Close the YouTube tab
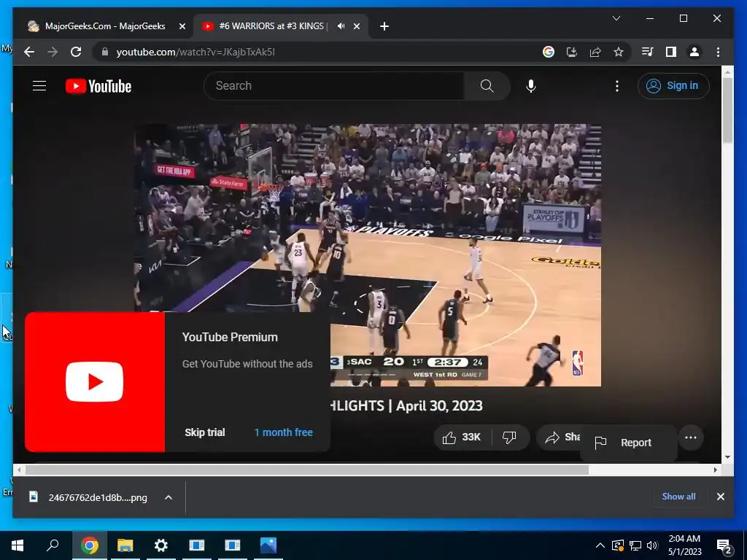This screenshot has height=560, width=747. [357, 26]
